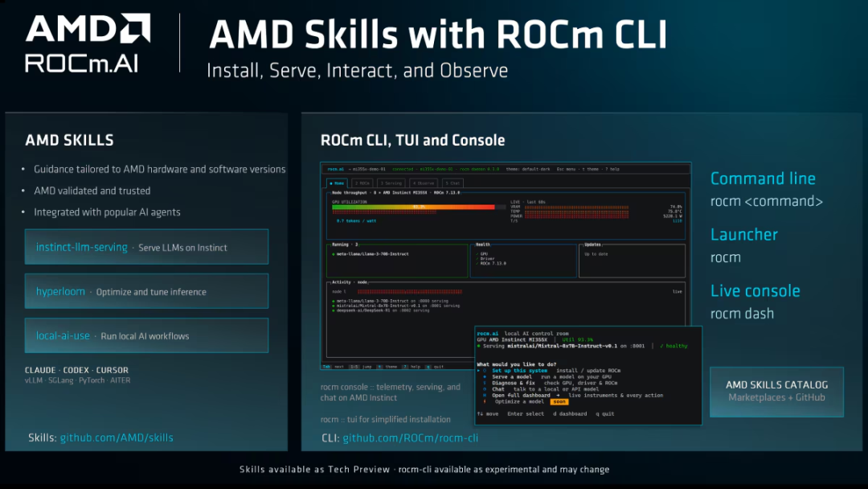
Task: Switch to the 4 Observe tab
Action: point(424,183)
